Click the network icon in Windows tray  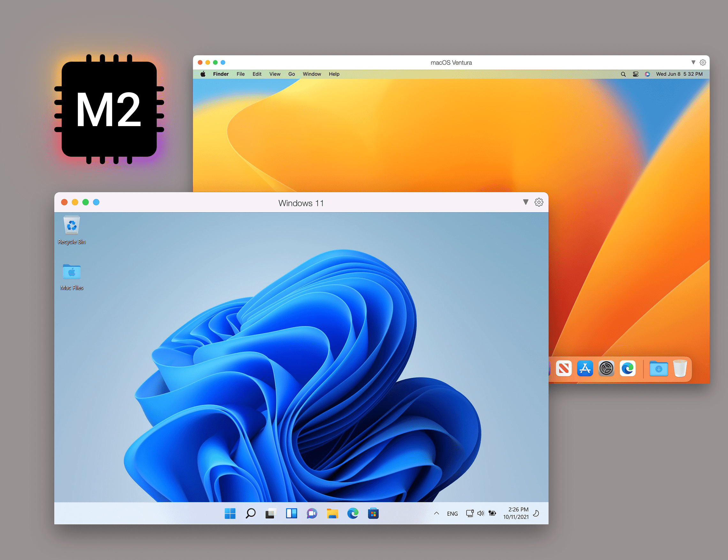click(x=470, y=513)
